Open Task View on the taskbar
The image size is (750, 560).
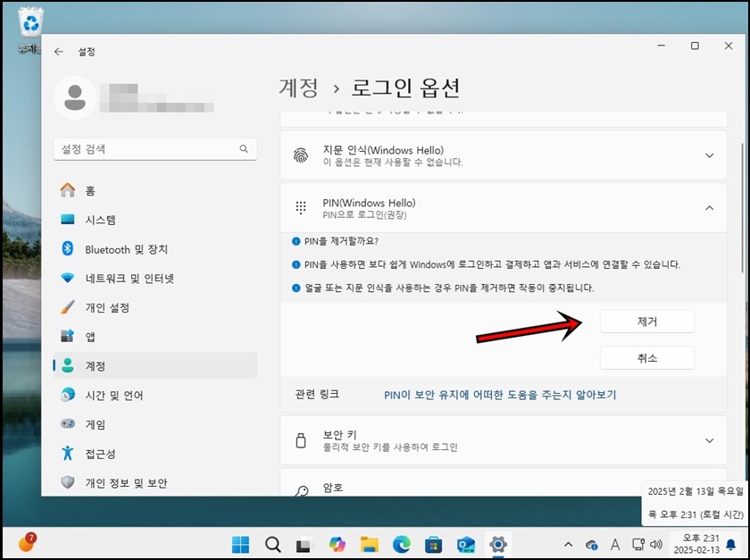pyautogui.click(x=304, y=544)
